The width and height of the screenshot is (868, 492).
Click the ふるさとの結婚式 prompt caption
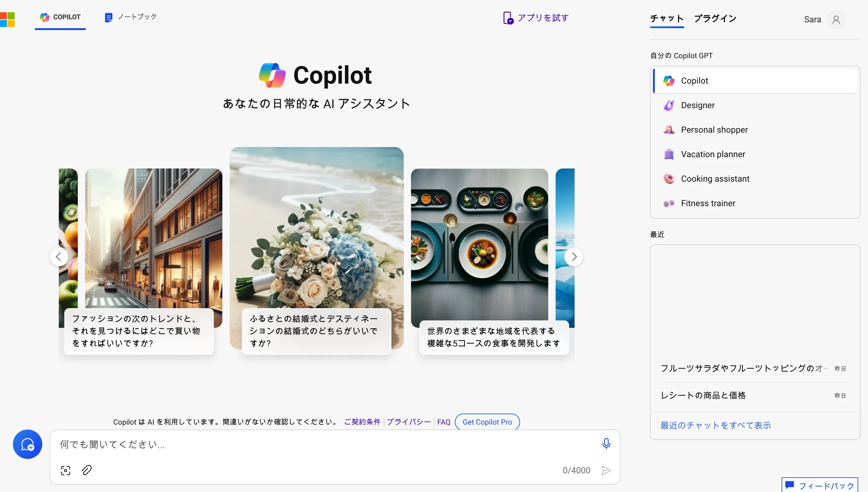(x=316, y=331)
